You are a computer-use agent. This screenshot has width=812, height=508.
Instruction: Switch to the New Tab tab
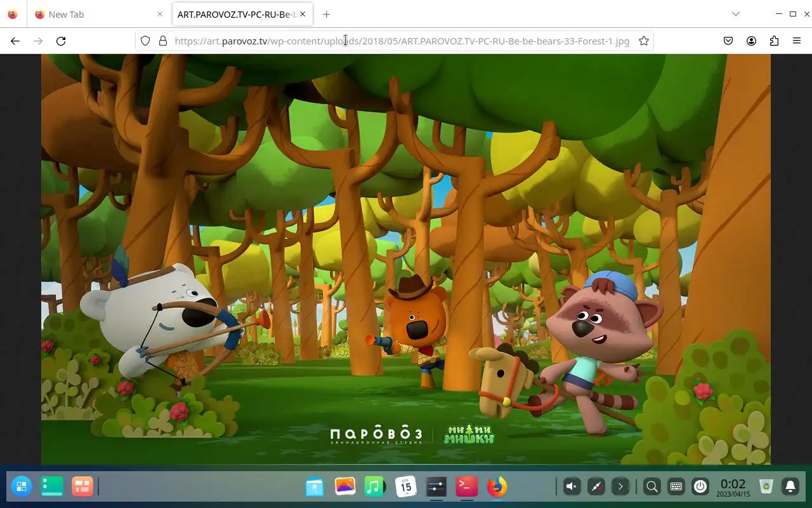point(99,14)
